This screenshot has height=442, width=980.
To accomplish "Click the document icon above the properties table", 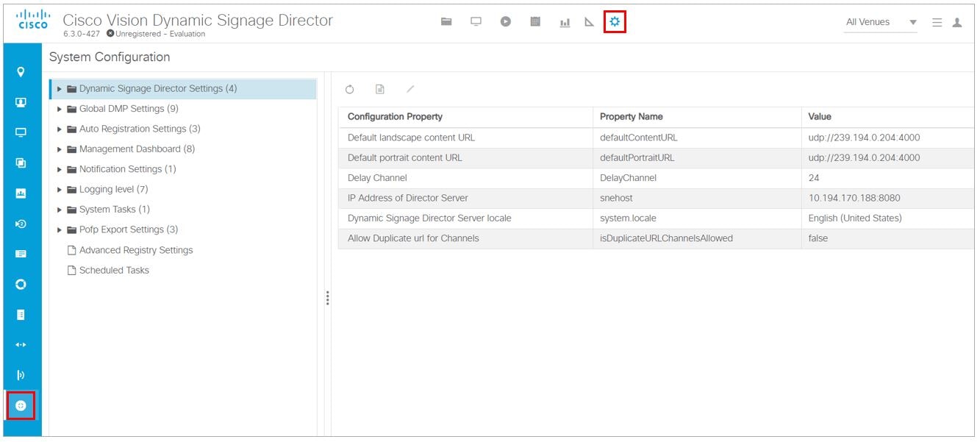I will (380, 89).
